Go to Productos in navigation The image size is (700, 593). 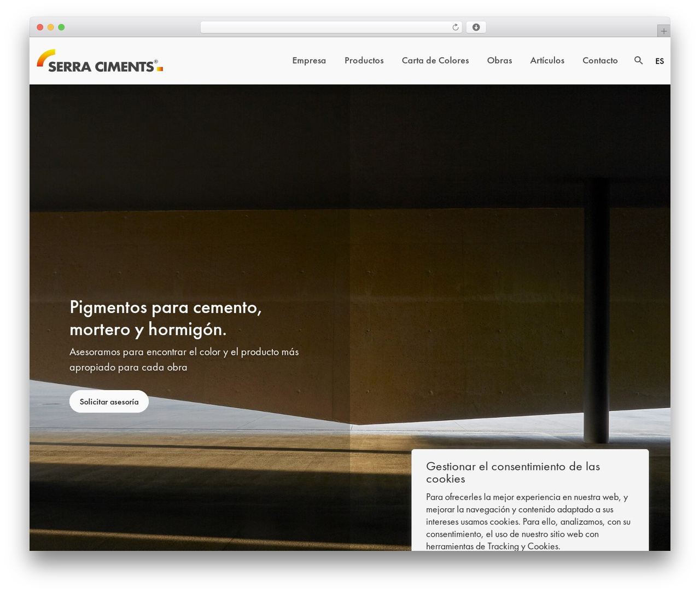coord(364,61)
